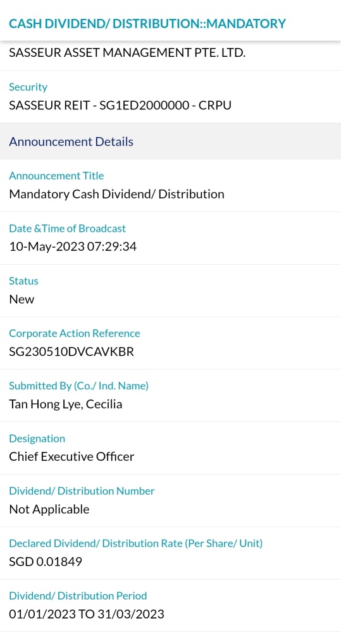Click the Announcement Details section header

71,142
